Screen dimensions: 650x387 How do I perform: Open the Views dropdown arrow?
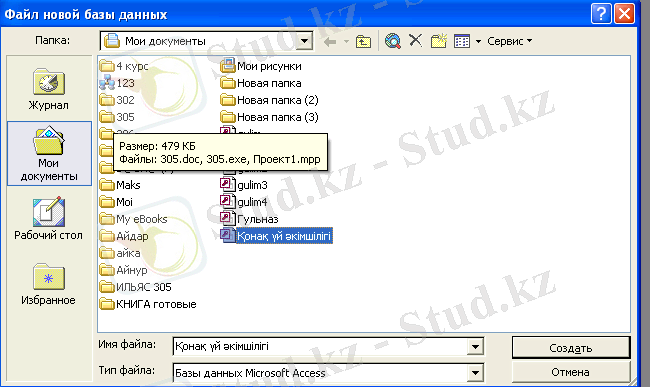coord(478,41)
